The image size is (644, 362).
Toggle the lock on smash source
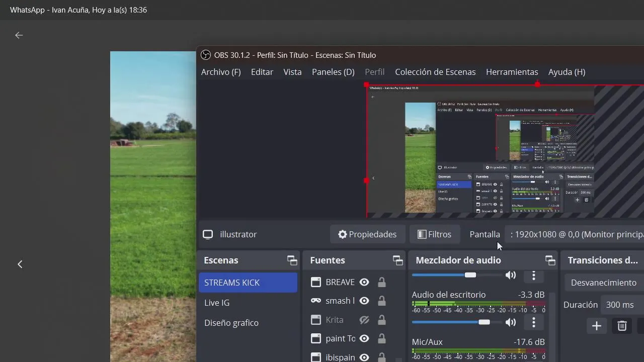pyautogui.click(x=382, y=301)
